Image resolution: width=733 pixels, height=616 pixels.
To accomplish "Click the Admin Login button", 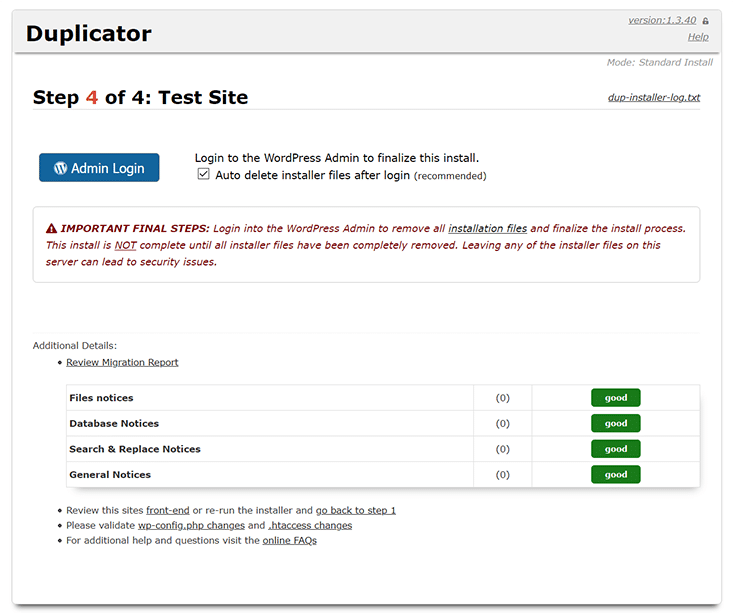I will pyautogui.click(x=99, y=167).
